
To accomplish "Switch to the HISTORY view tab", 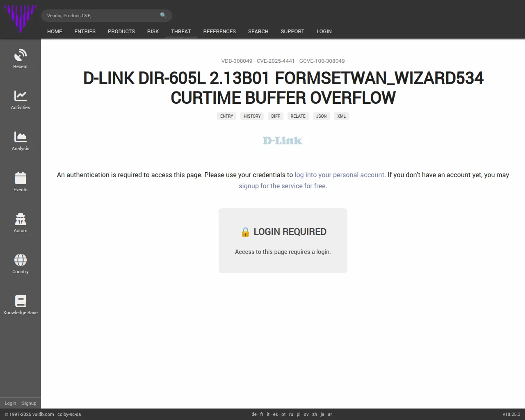I will 252,116.
